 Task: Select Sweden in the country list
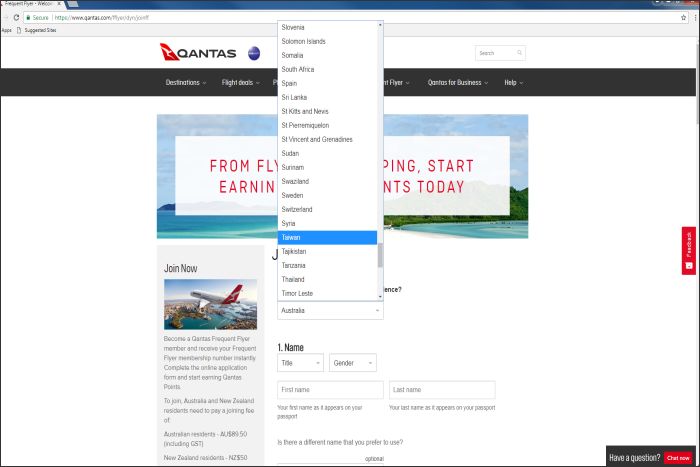[327, 195]
